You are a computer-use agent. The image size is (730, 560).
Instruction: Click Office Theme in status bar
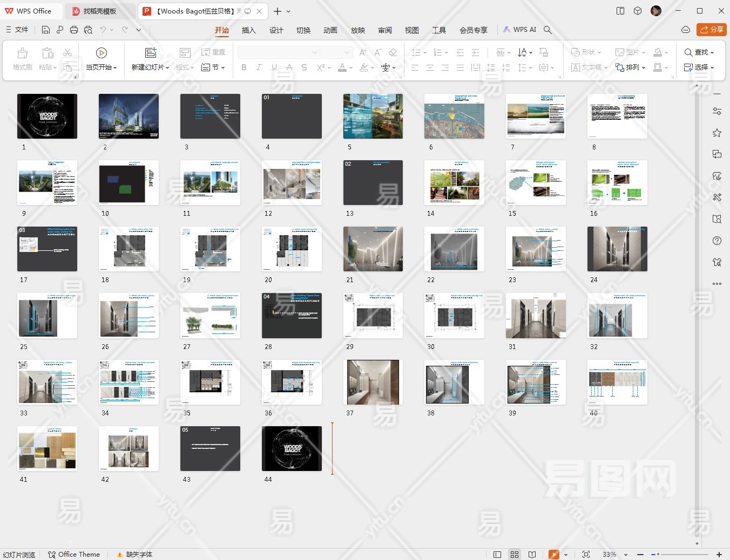coord(74,555)
